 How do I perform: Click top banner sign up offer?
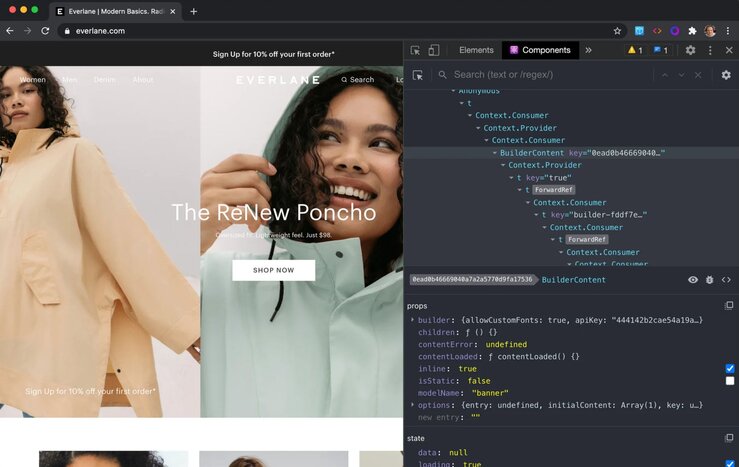(273, 54)
